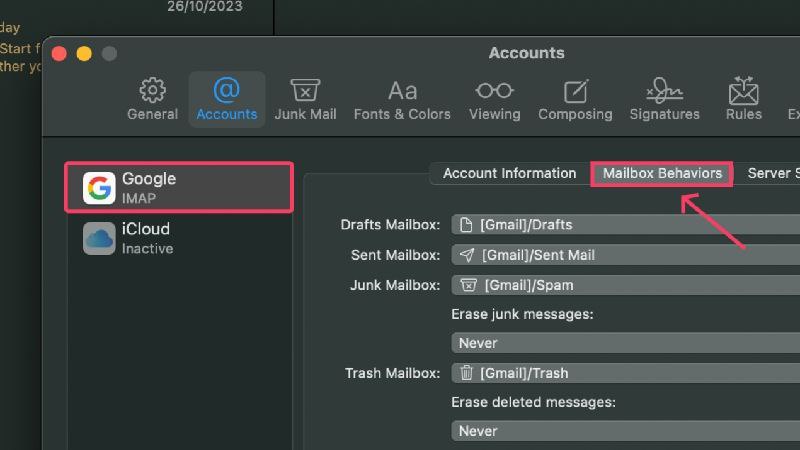Screen dimensions: 800x450
Task: Expand the Trash Mailbox dropdown
Action: pos(626,373)
